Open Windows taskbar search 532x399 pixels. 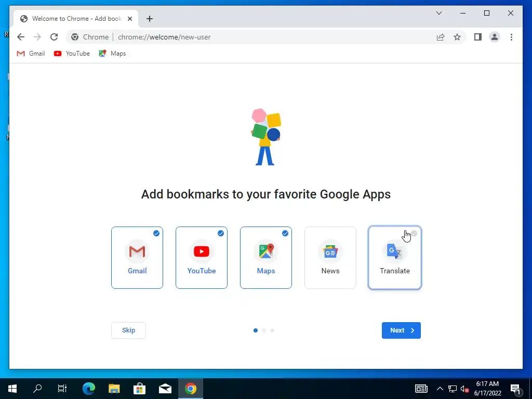point(37,389)
